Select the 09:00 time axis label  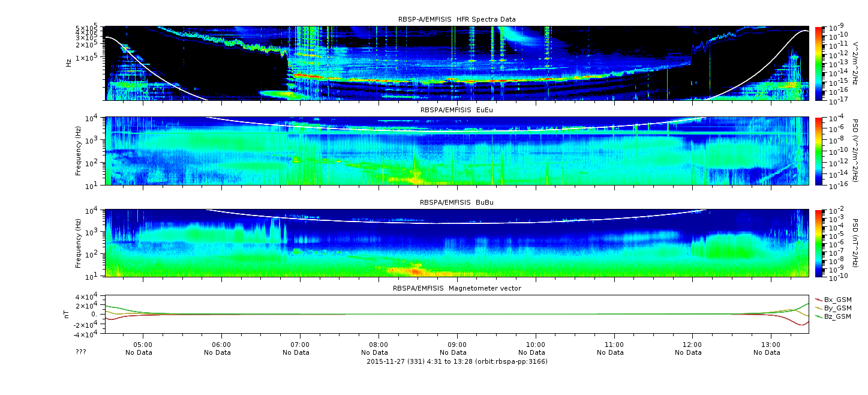click(x=457, y=345)
